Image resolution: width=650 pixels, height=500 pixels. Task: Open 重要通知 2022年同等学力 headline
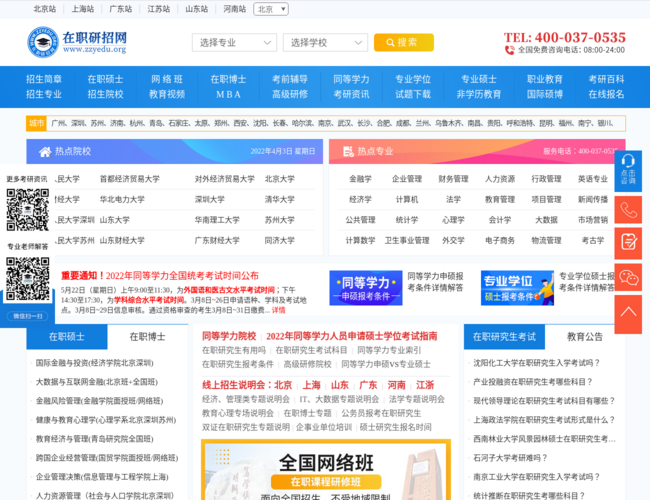click(160, 276)
